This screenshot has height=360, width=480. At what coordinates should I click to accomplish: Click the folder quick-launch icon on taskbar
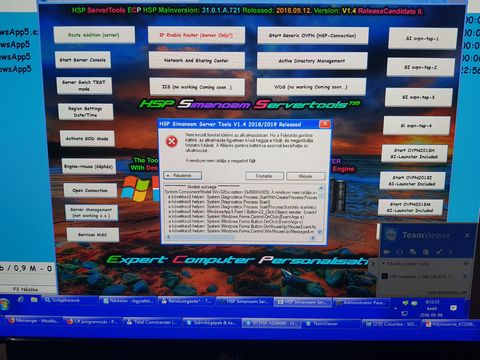pyautogui.click(x=34, y=300)
